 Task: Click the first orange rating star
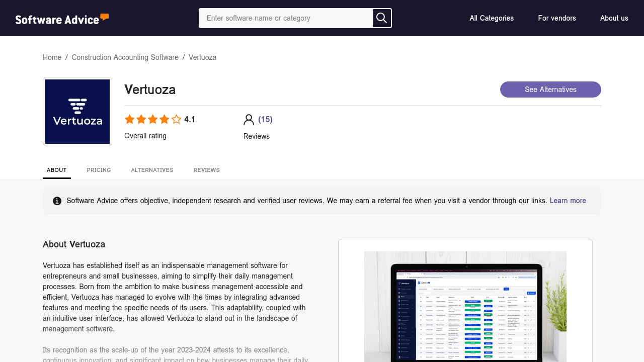[x=130, y=119]
